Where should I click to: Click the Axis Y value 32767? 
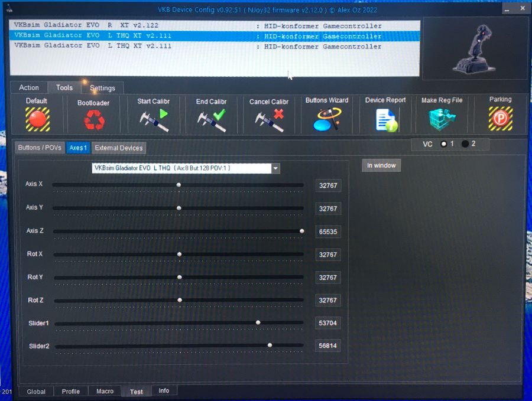tap(328, 208)
